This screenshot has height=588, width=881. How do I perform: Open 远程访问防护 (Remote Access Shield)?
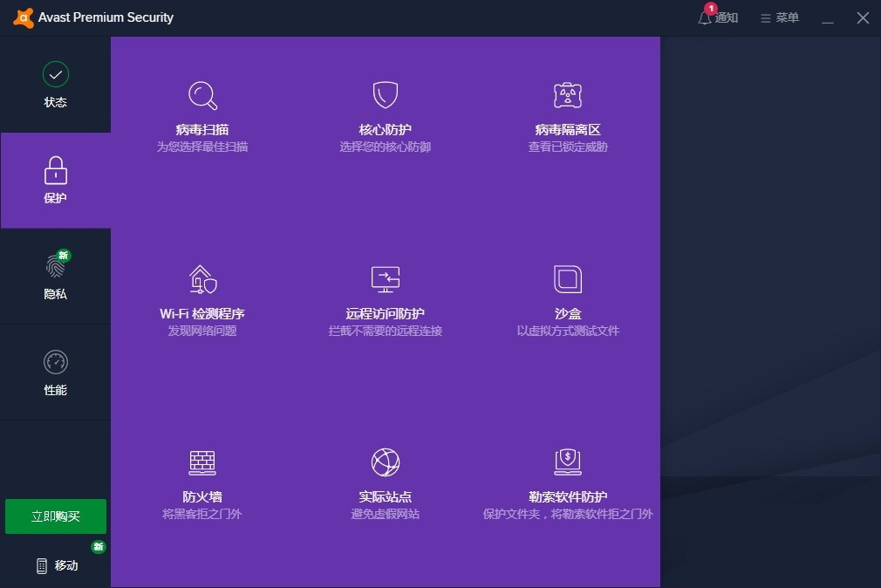point(385,297)
